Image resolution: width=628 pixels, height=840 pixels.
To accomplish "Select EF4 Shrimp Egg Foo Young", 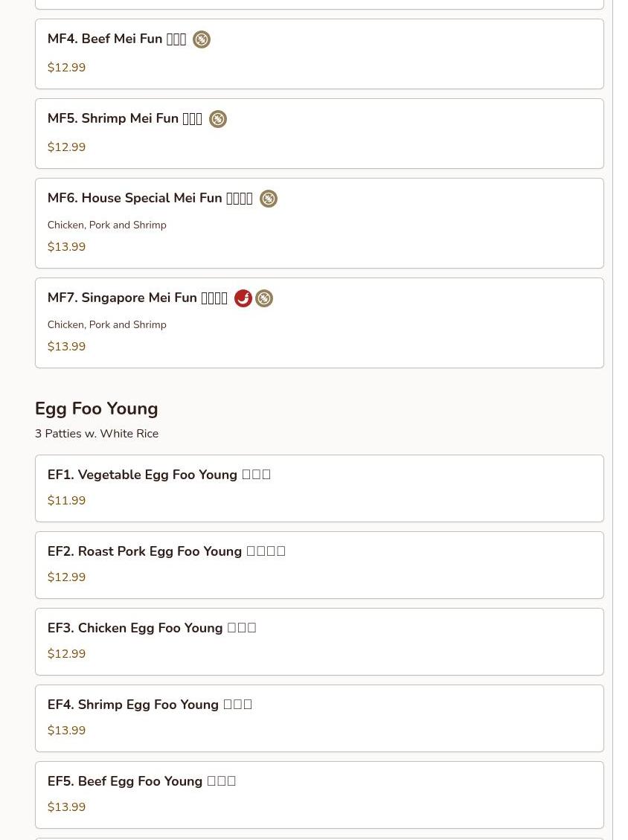I will (x=150, y=705).
